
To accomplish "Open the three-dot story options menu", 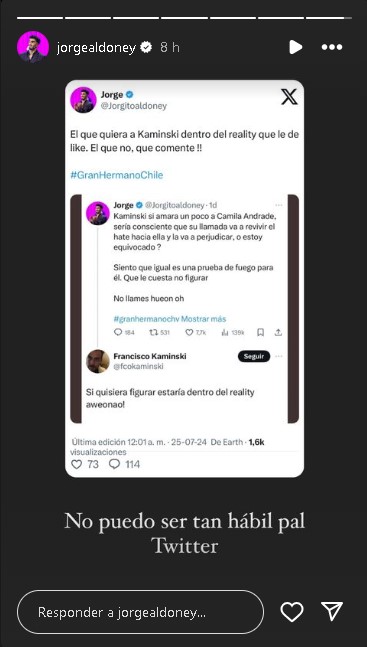I will coord(332,47).
